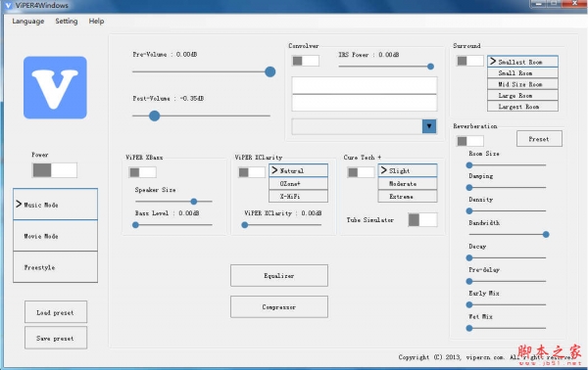Click the Load preset button
This screenshot has width=588, height=370.
pyautogui.click(x=56, y=312)
